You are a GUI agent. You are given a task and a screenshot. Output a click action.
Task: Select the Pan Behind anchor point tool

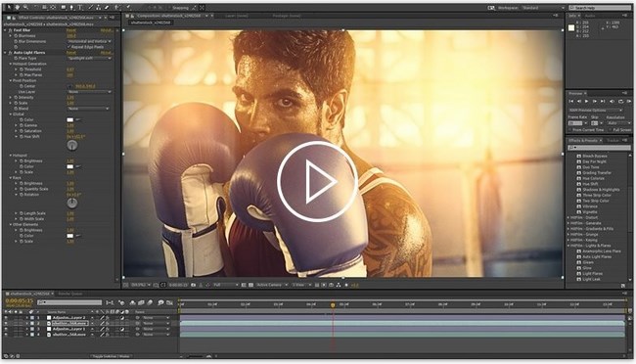tap(53, 7)
